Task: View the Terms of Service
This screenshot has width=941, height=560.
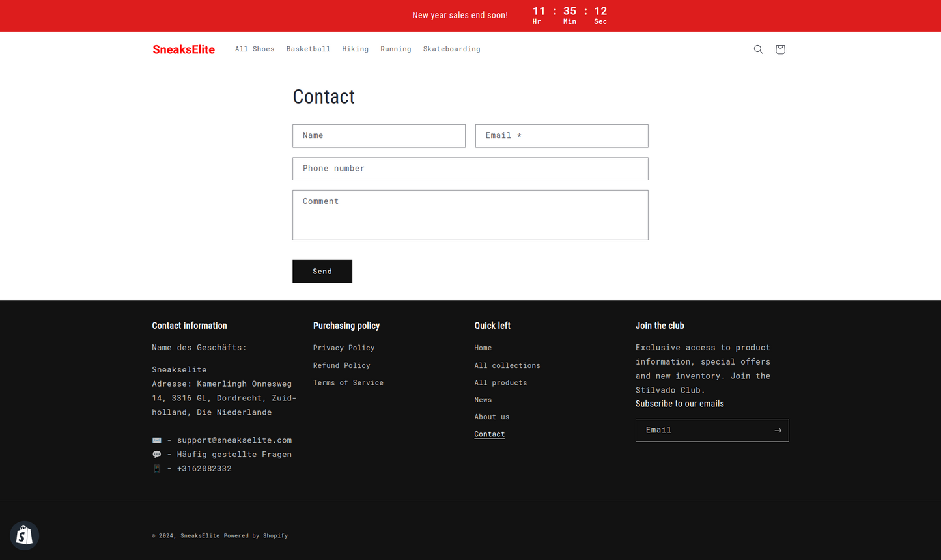Action: click(348, 382)
